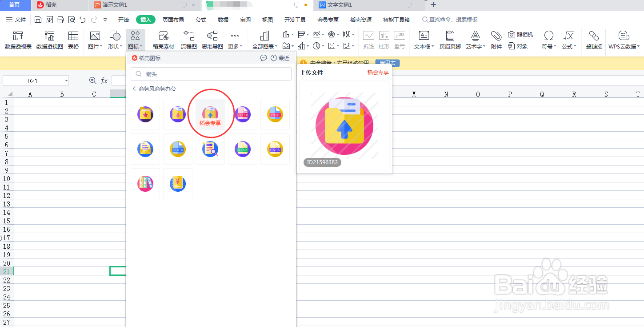Open the Name Box D21 dropdown

66,81
